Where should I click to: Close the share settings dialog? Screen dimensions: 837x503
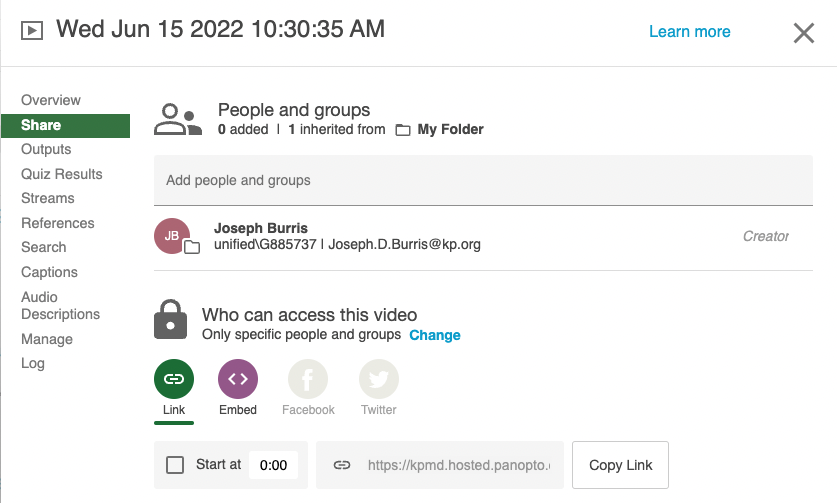804,33
